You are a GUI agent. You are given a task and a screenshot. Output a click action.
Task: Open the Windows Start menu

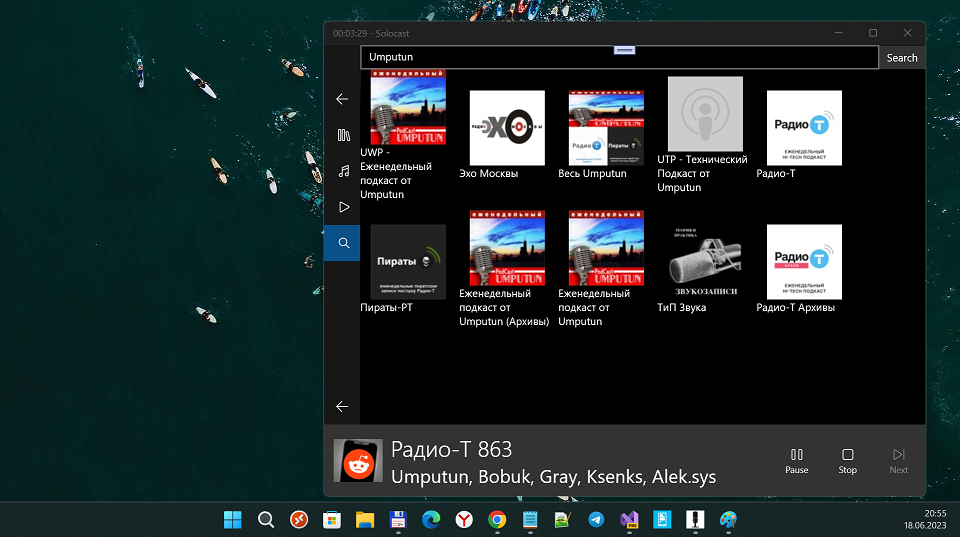point(233,520)
